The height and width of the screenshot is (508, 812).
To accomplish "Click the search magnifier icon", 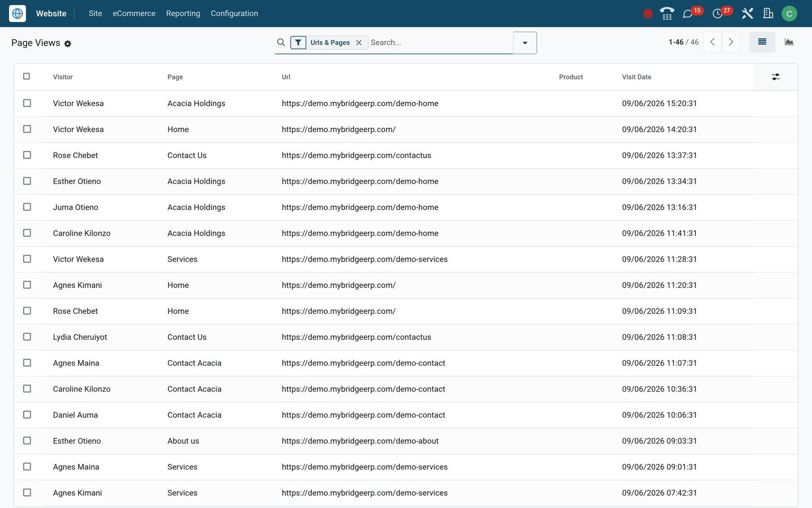I will coord(281,43).
